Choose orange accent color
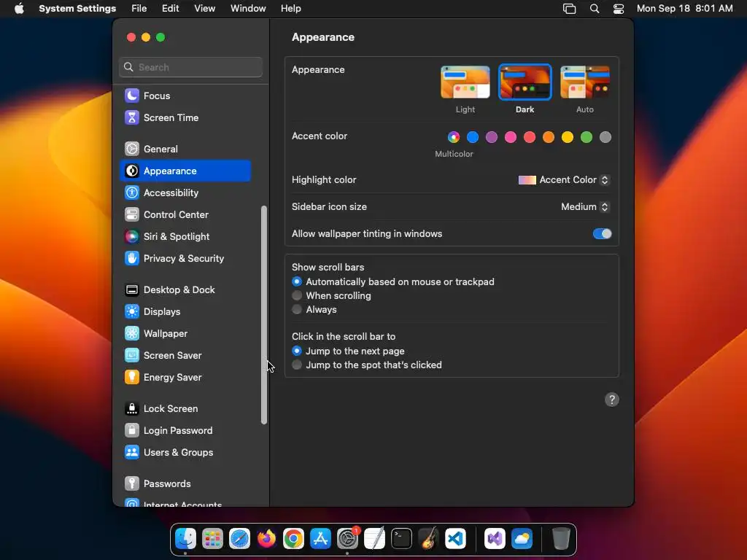Image resolution: width=747 pixels, height=560 pixels. [549, 137]
